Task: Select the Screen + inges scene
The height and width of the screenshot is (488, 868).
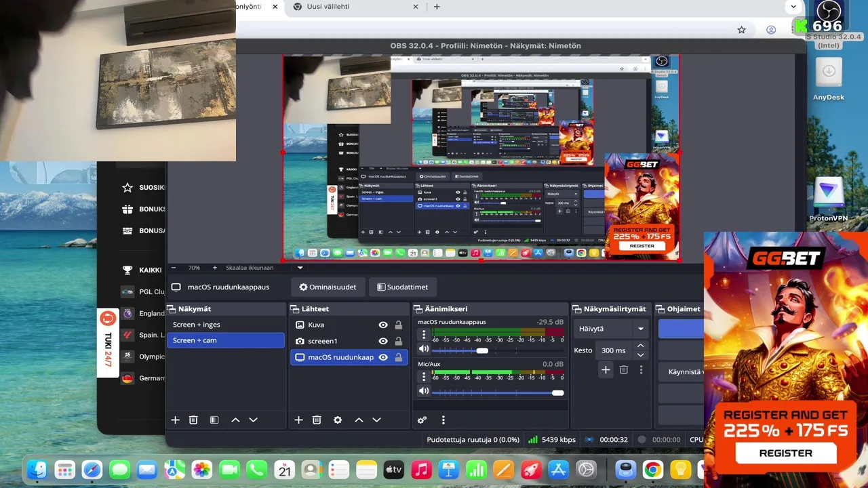Action: pyautogui.click(x=226, y=325)
